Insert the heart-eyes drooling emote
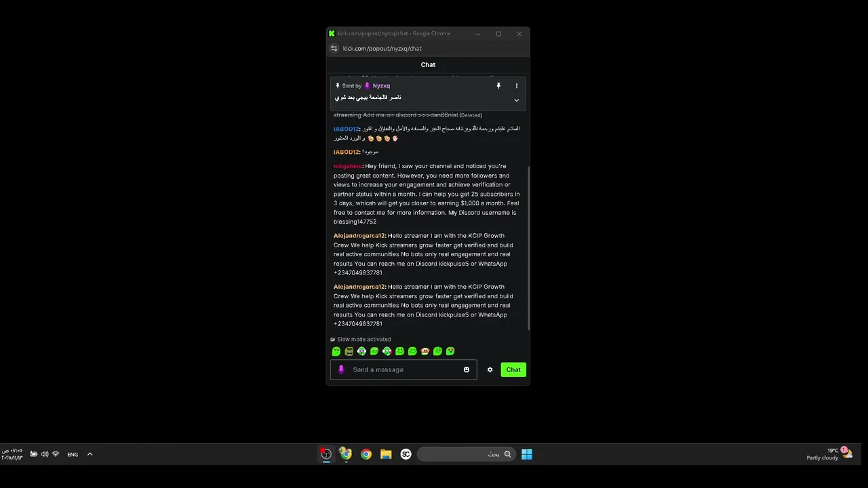 tap(450, 351)
